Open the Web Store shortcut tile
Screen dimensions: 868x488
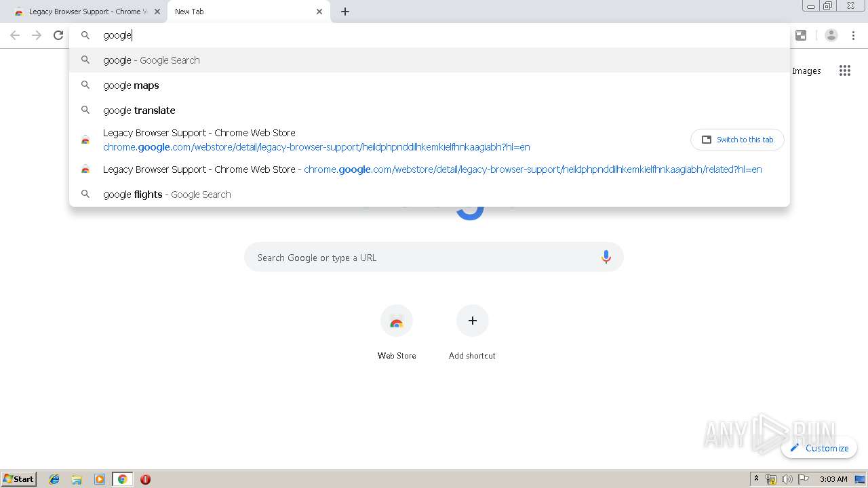[397, 332]
